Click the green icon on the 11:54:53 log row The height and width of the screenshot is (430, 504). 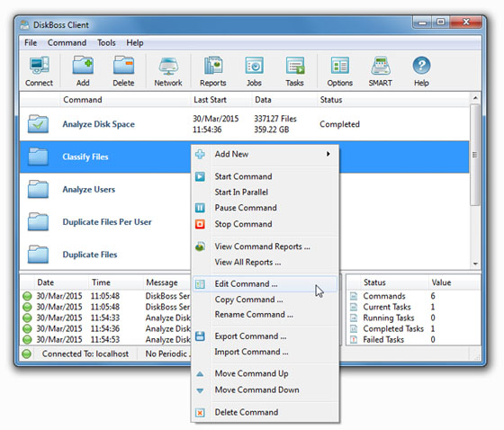tap(27, 339)
